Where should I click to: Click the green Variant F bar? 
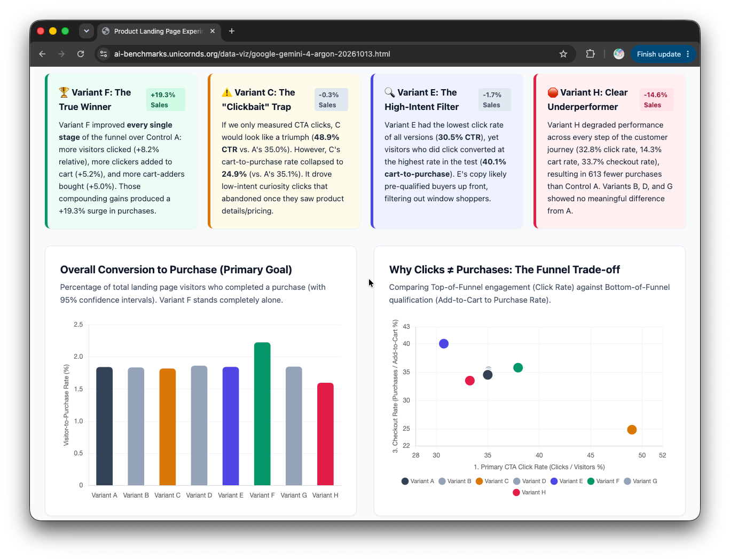[262, 414]
